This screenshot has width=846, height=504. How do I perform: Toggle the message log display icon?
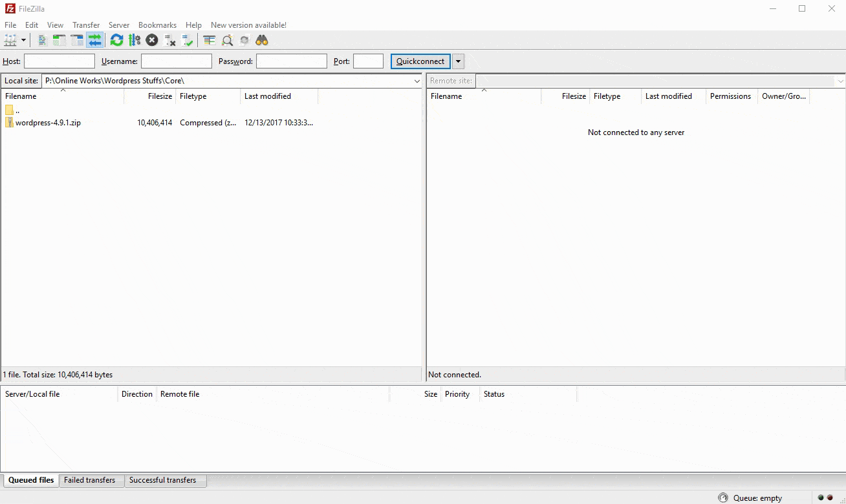[x=42, y=40]
